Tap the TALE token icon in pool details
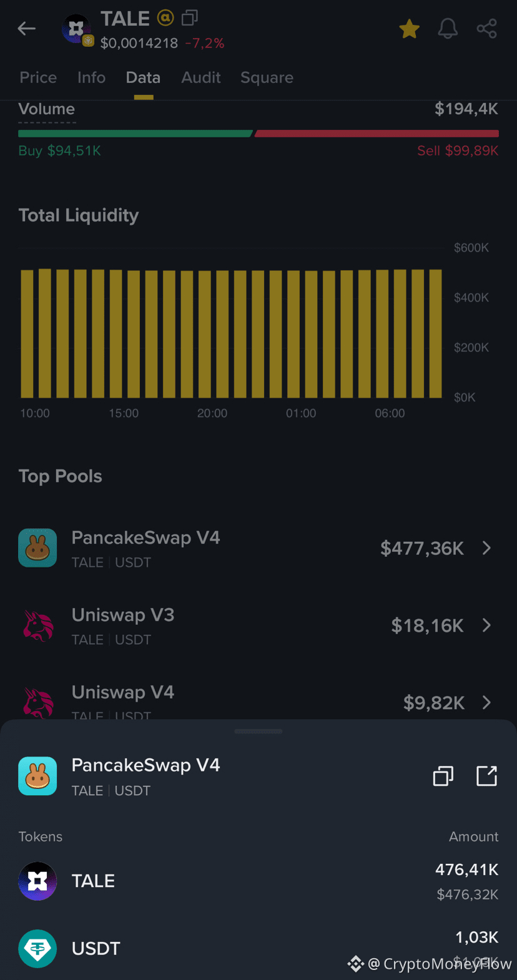The width and height of the screenshot is (517, 980). coord(37,881)
